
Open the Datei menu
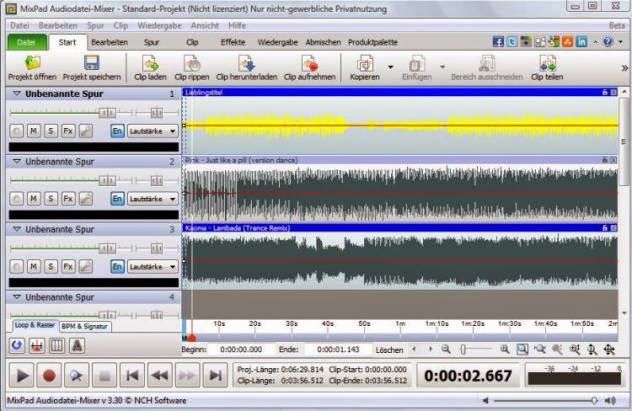20,25
